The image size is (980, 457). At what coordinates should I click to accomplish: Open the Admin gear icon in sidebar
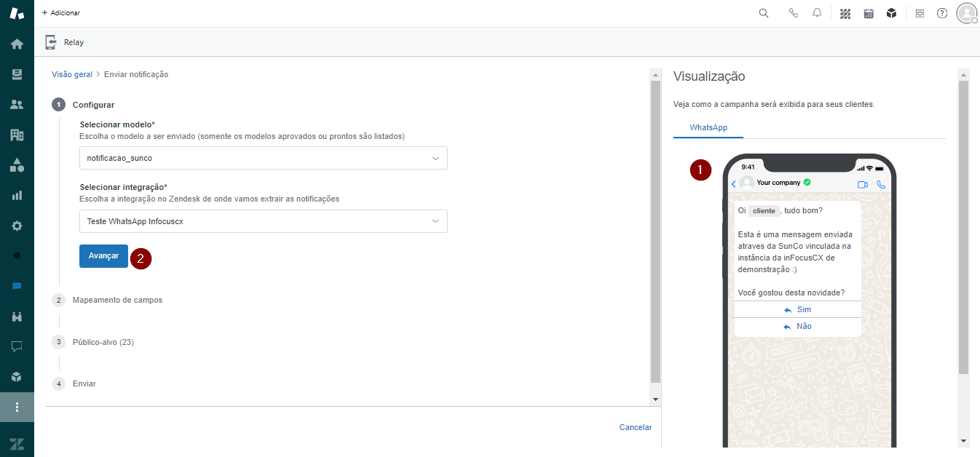[x=17, y=226]
